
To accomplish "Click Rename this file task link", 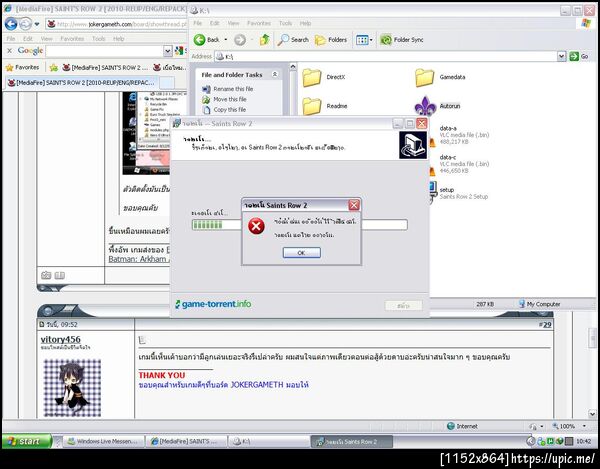I will 233,89.
